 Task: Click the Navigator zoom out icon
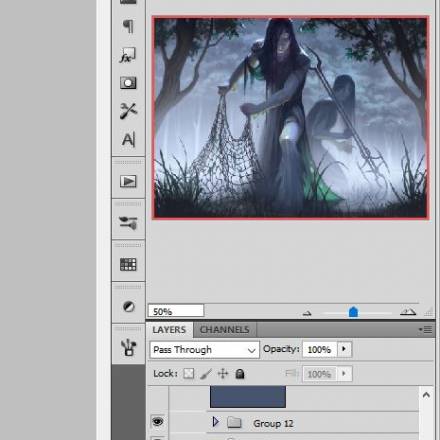(307, 313)
